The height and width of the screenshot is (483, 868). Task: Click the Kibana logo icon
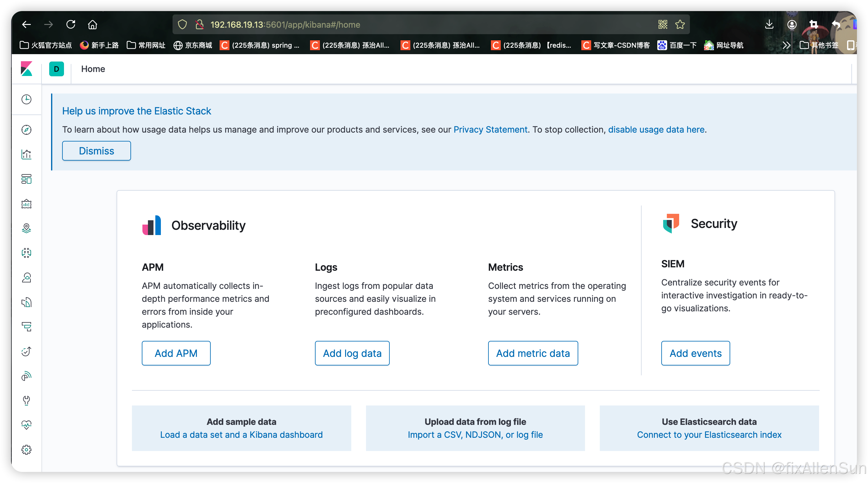(26, 69)
